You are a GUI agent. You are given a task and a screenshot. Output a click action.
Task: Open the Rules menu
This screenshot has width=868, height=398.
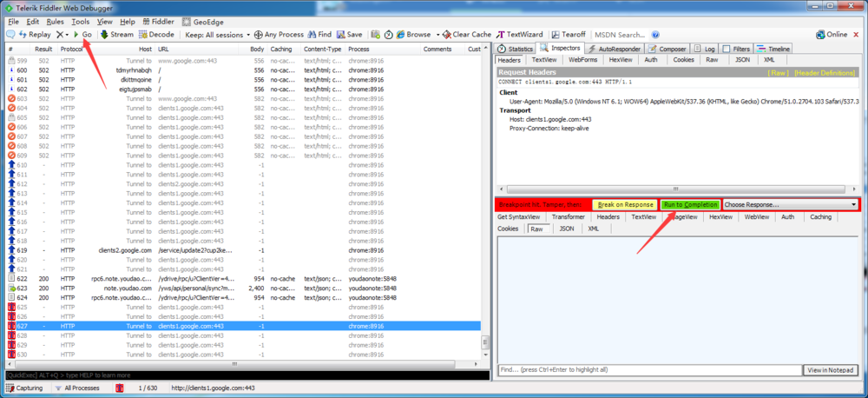[x=56, y=22]
